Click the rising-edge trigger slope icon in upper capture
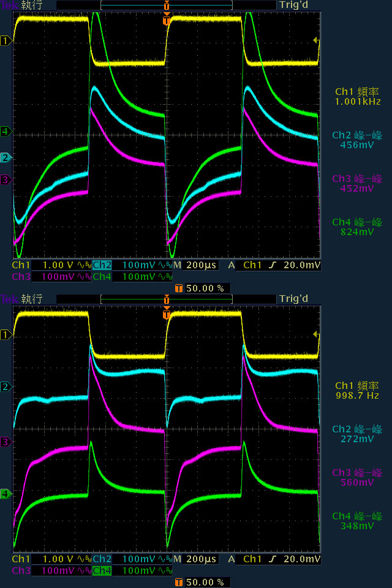This screenshot has height=588, width=392. pyautogui.click(x=273, y=265)
